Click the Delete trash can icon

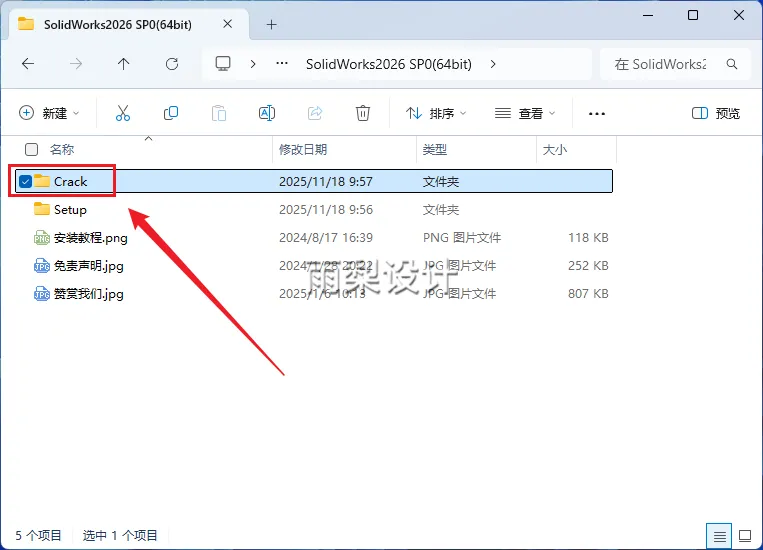[363, 113]
